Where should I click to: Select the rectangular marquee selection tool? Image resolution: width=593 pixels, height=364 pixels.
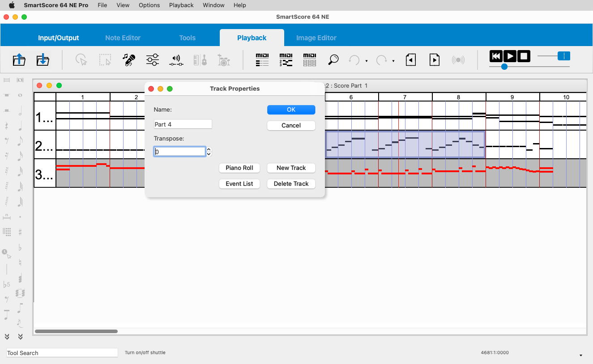(105, 60)
